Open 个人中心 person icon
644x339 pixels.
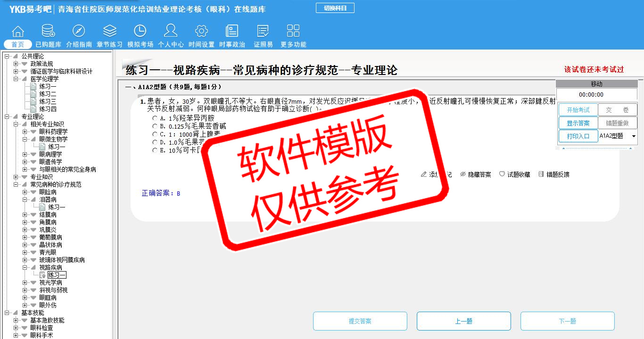coord(171,32)
